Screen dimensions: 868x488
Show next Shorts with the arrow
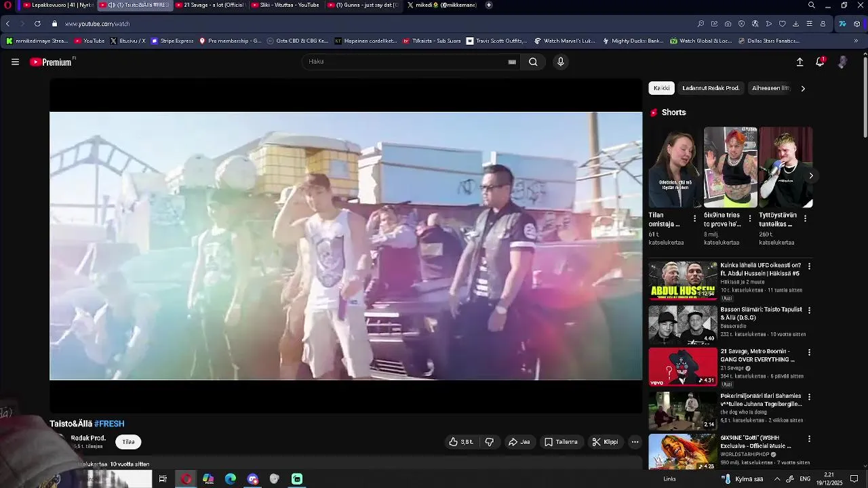[811, 176]
